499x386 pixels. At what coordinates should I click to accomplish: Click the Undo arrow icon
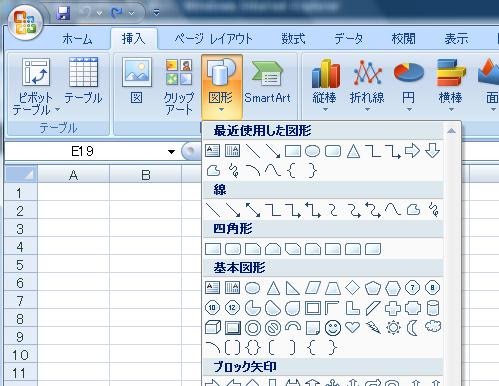(86, 13)
